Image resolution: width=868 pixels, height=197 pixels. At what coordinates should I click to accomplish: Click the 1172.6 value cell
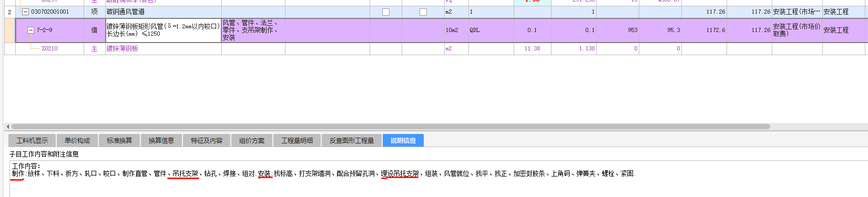click(x=704, y=30)
